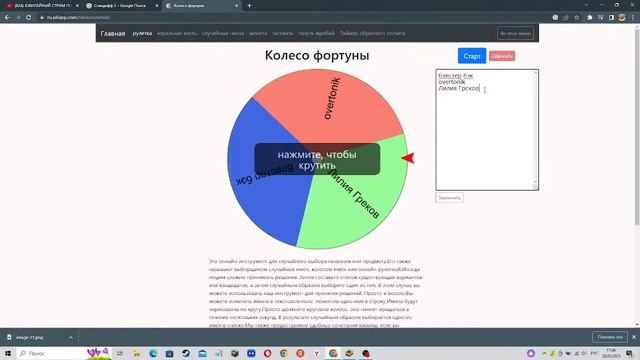Screen dimensions: 640x360
Task: Open the игральная кость nav item
Action: coord(177,33)
